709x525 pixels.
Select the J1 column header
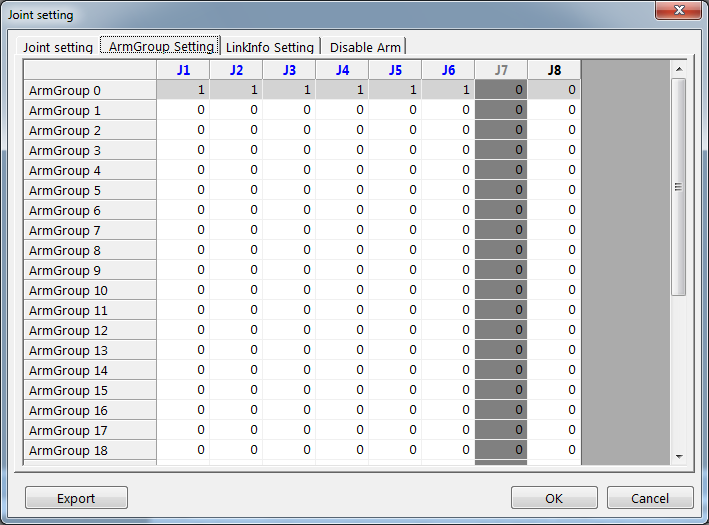tap(183, 70)
